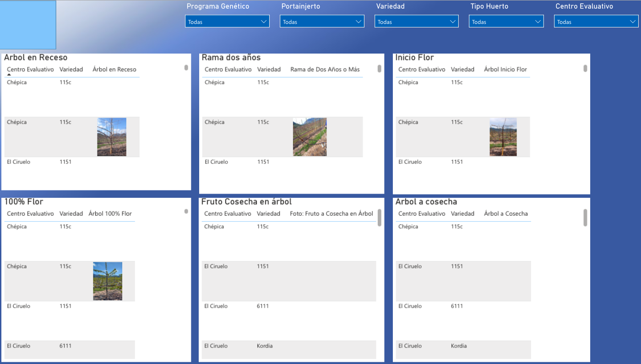641x364 pixels.
Task: Click 1151 cell in Arbol en Receso table
Action: pos(65,162)
